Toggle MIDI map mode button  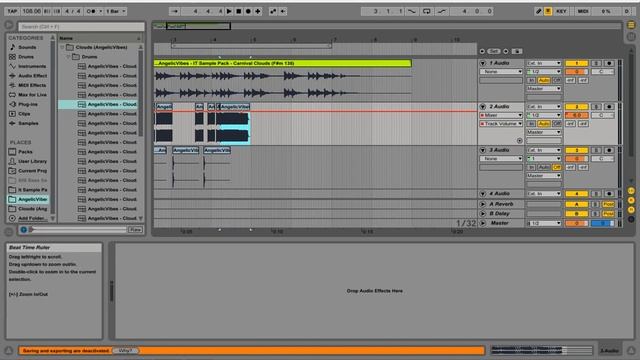[x=583, y=11]
